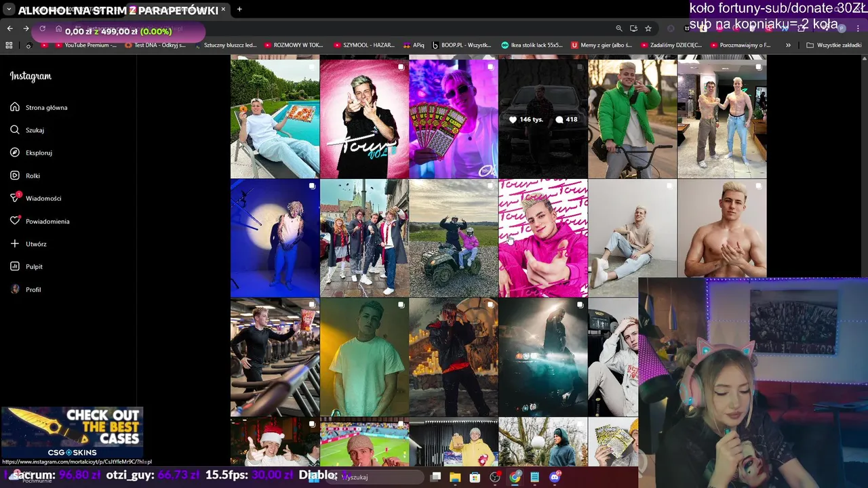Open the gym treadmill post
This screenshot has height=488, width=868.
tap(275, 357)
